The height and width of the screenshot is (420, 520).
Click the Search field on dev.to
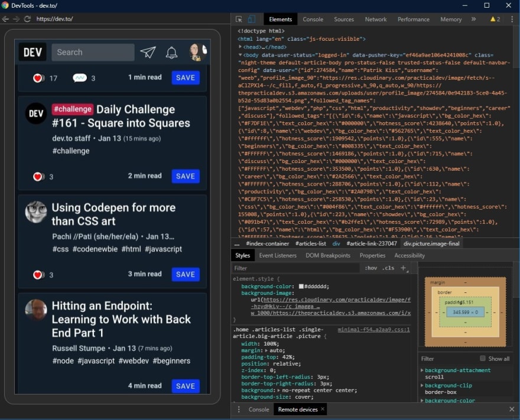click(93, 52)
